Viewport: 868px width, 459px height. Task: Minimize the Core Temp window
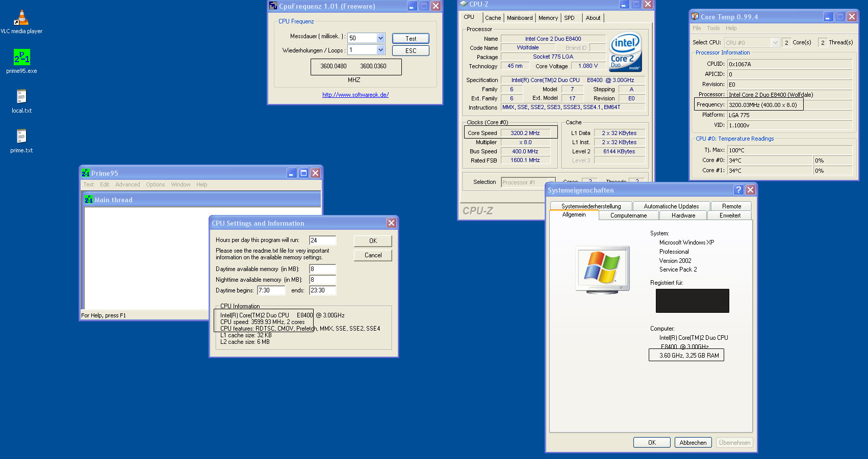click(x=828, y=17)
